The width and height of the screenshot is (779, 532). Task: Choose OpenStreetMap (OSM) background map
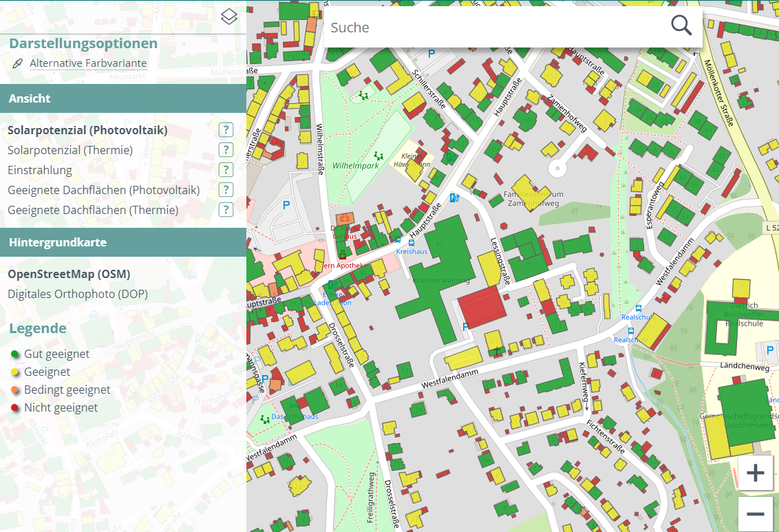click(x=69, y=274)
